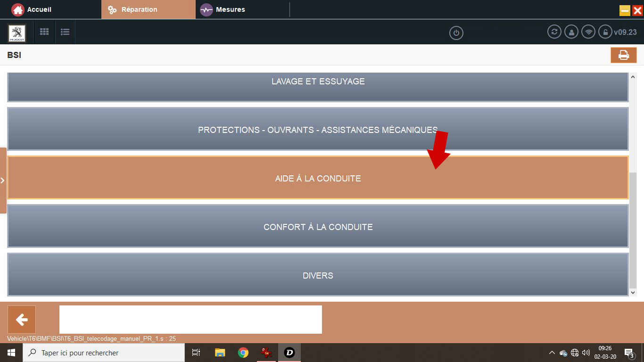644x362 pixels.
Task: Open Task View on taskbar
Action: click(196, 353)
